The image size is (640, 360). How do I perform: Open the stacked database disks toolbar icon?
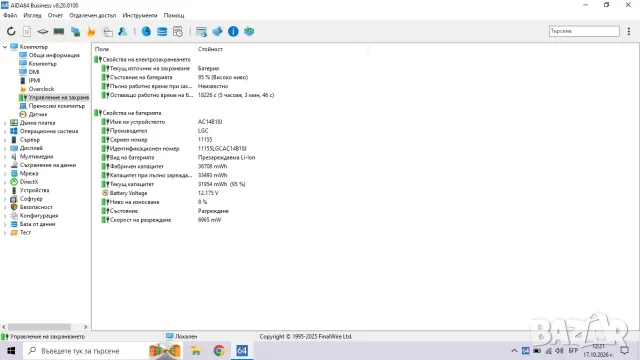coord(162,31)
